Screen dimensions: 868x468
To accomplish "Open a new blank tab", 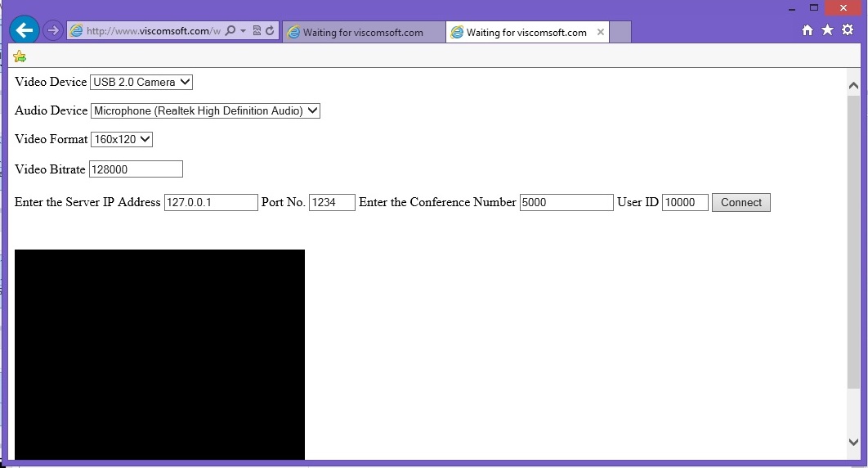I will point(620,33).
